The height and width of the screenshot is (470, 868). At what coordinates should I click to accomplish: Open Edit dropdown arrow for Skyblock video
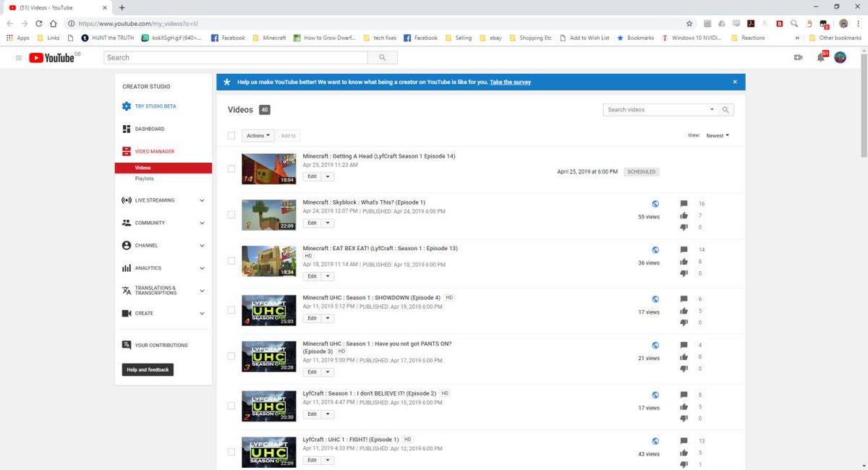[328, 223]
